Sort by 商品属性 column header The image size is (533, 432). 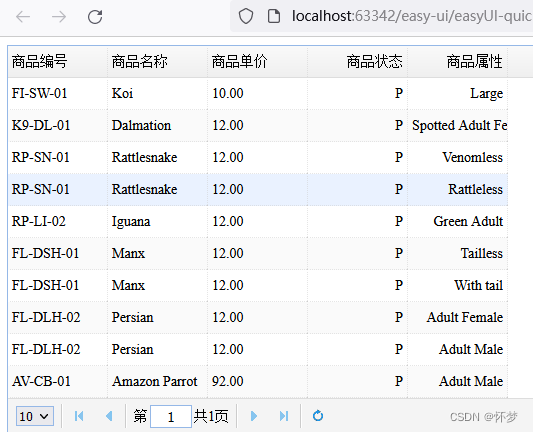458,62
